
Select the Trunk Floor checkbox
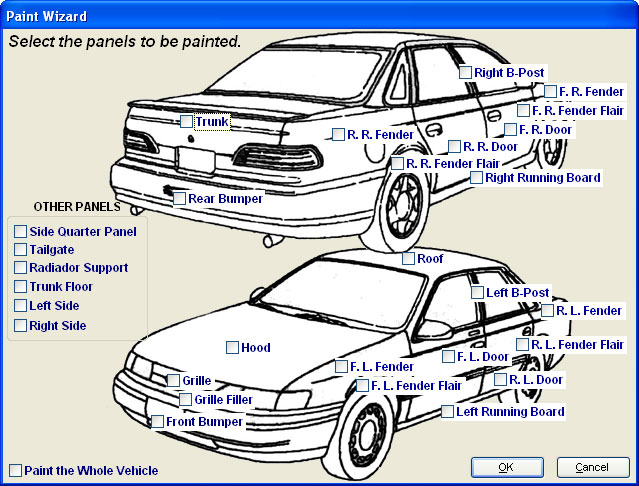20,286
